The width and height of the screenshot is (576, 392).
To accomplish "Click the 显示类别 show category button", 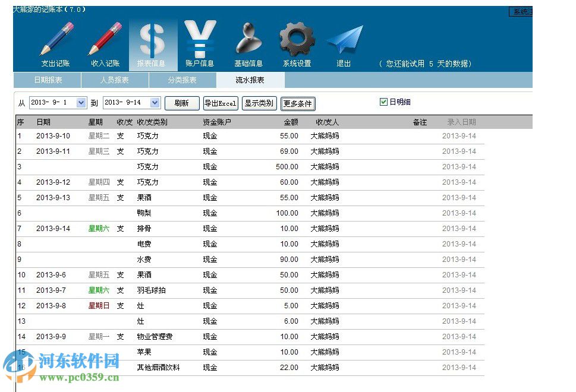I will pyautogui.click(x=260, y=102).
